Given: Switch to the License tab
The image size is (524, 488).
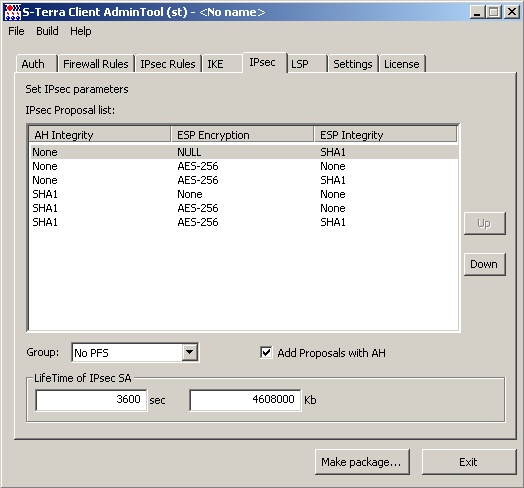Looking at the screenshot, I should click(x=402, y=64).
